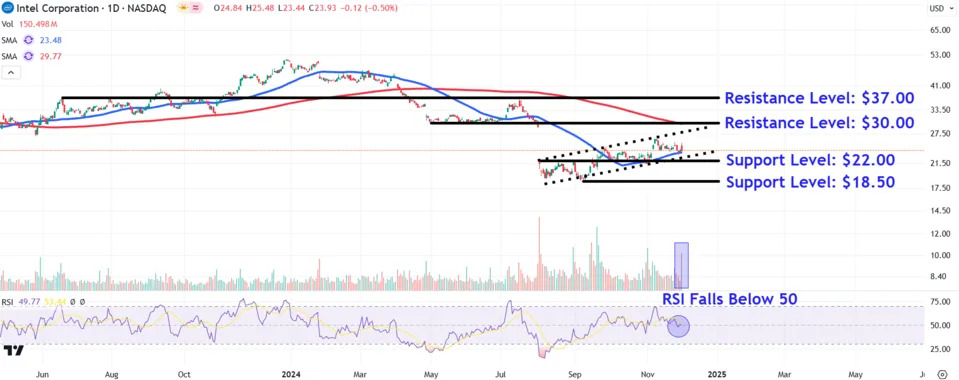Click the 12.00 price axis label
Image resolution: width=959 pixels, height=380 pixels.
pos(939,234)
